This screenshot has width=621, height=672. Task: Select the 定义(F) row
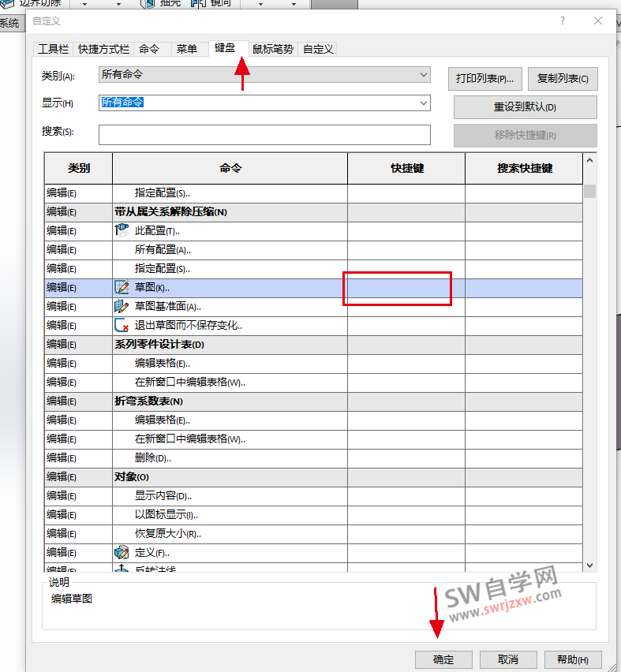[x=313, y=552]
